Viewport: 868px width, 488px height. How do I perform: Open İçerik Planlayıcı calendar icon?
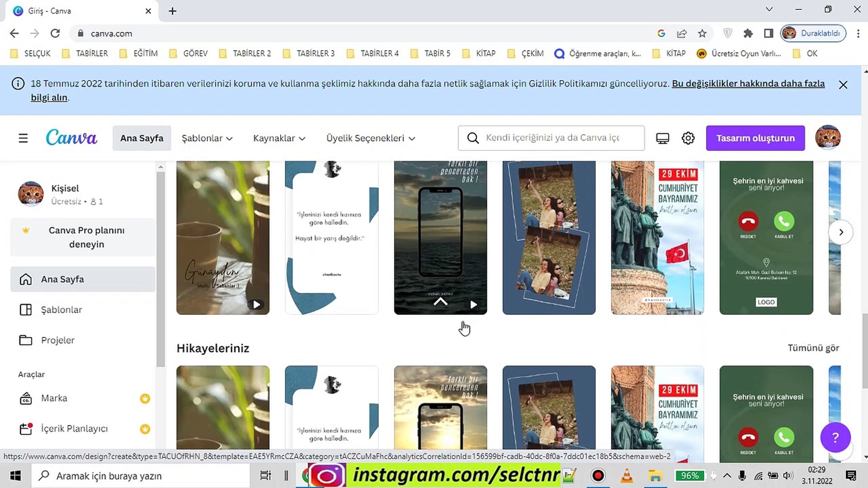(x=26, y=428)
